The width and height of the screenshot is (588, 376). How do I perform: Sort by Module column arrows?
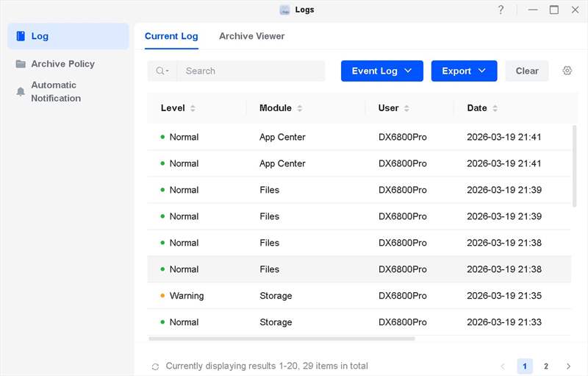click(299, 108)
